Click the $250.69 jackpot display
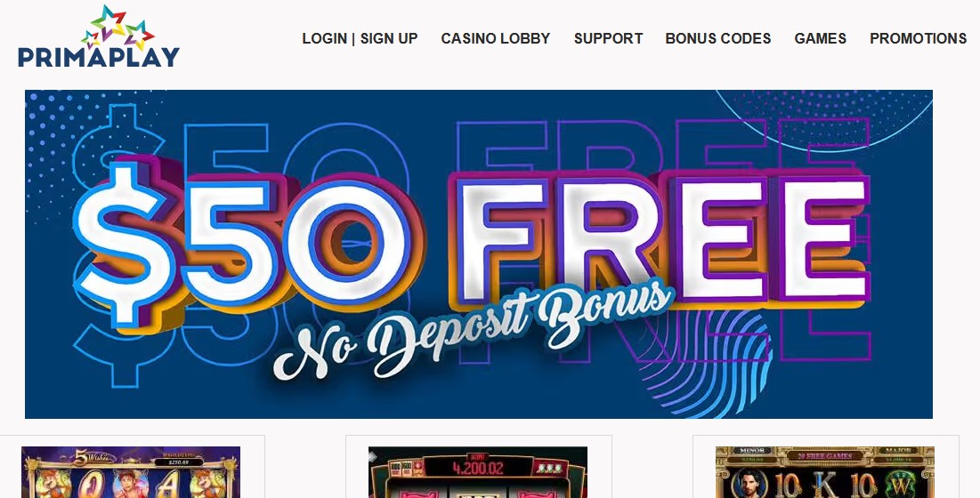 pyautogui.click(x=178, y=462)
